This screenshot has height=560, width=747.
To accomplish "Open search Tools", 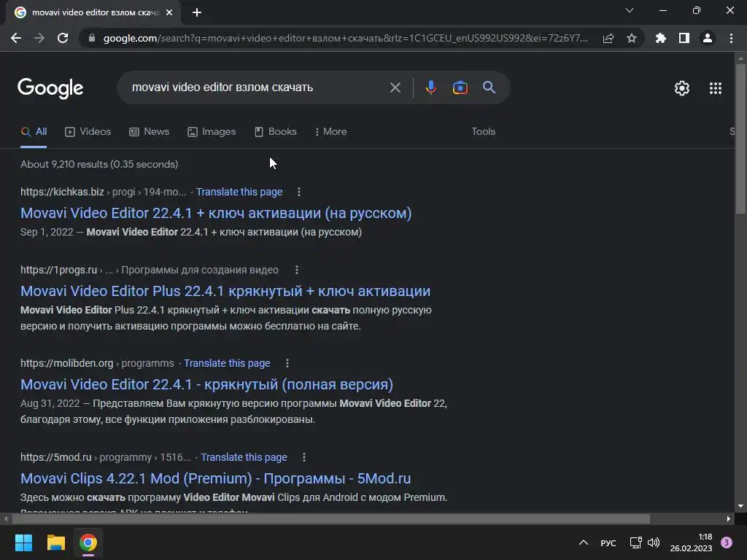I will pyautogui.click(x=483, y=131).
